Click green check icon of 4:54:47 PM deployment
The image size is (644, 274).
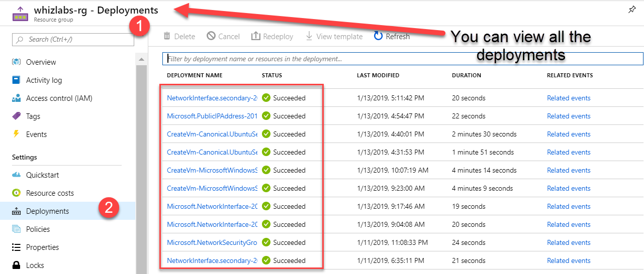266,116
